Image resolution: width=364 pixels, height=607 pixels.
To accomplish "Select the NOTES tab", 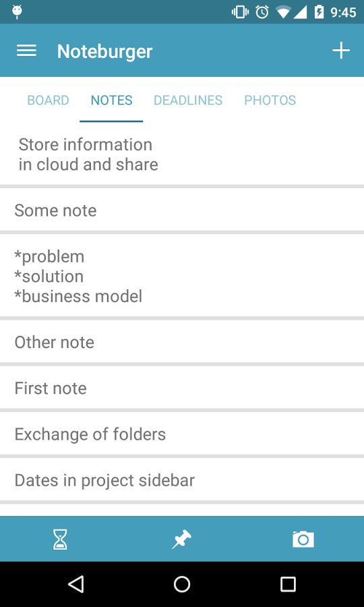I will point(111,100).
